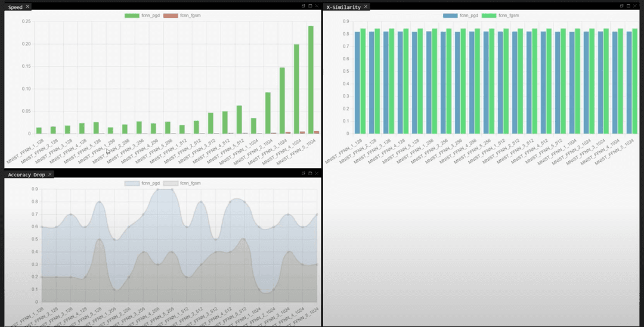Pop out the X-Similarity panel
This screenshot has width=644, height=327.
click(622, 6)
